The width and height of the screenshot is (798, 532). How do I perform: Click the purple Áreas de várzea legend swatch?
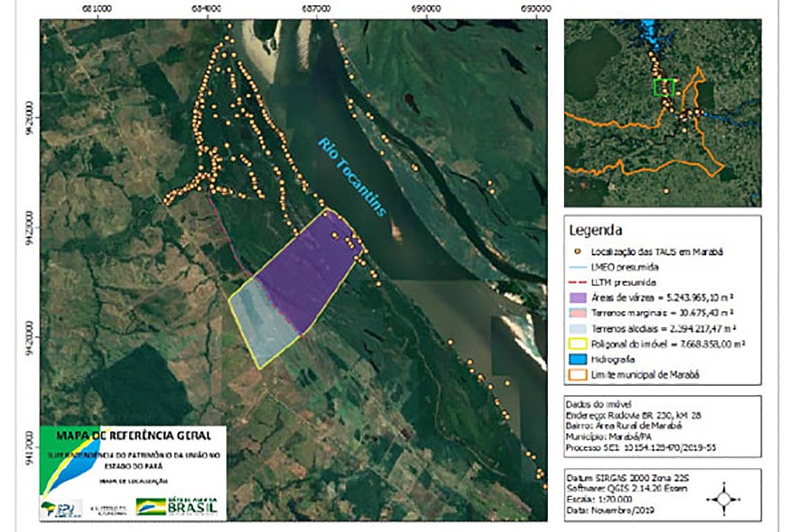tap(578, 298)
